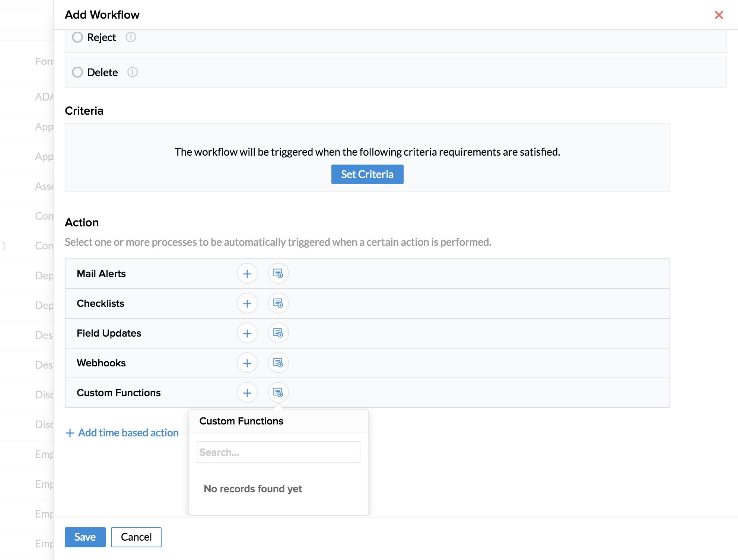This screenshot has height=560, width=738.
Task: Click the Set Criteria button
Action: tap(367, 174)
